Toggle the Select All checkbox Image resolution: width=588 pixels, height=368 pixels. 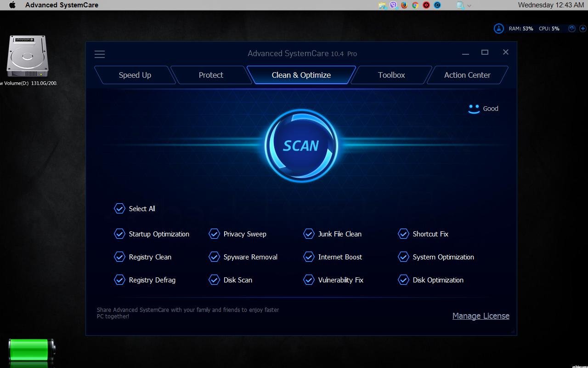tap(119, 209)
